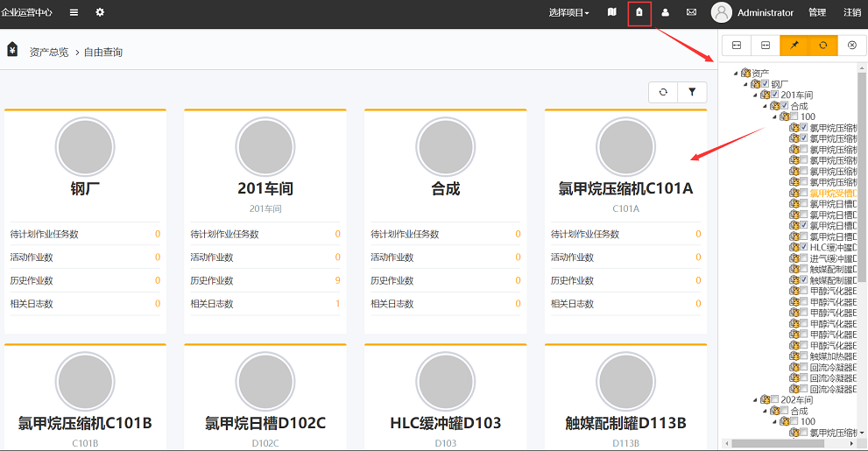This screenshot has height=451, width=868.
Task: Collapse the 202车间 tree node
Action: tap(755, 400)
